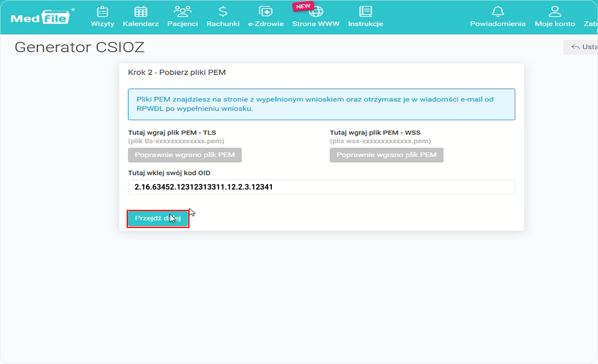Open Rachunki dollar sign icon

point(223,12)
